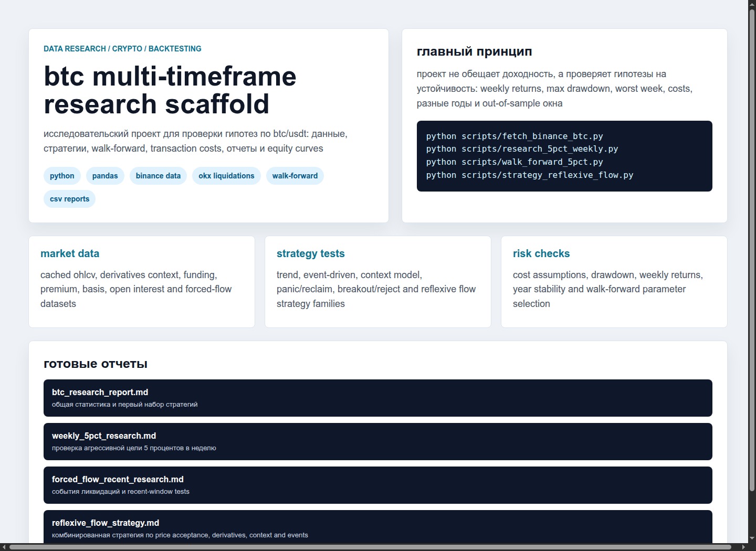Click the market data description text
Viewport: 756px width, 551px height.
(x=136, y=289)
